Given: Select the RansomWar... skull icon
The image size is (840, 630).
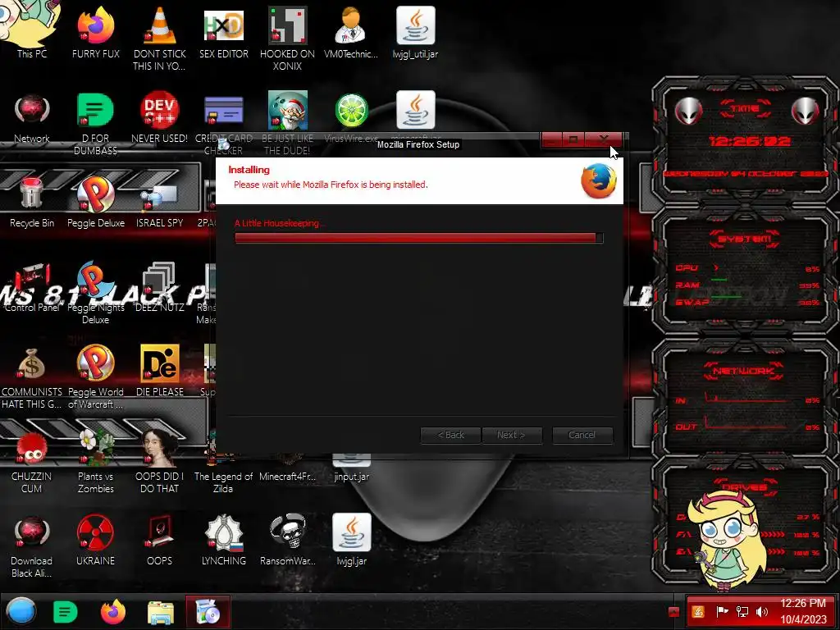Looking at the screenshot, I should pos(288,538).
